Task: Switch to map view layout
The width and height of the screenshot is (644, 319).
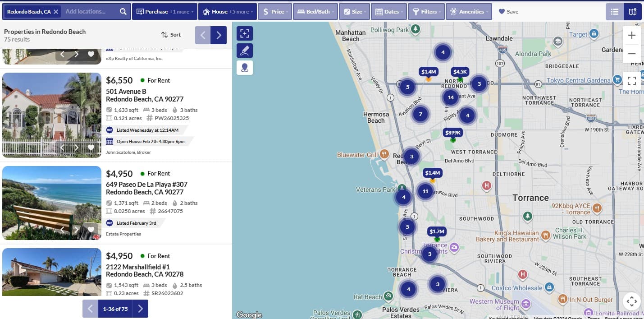Action: [x=633, y=12]
